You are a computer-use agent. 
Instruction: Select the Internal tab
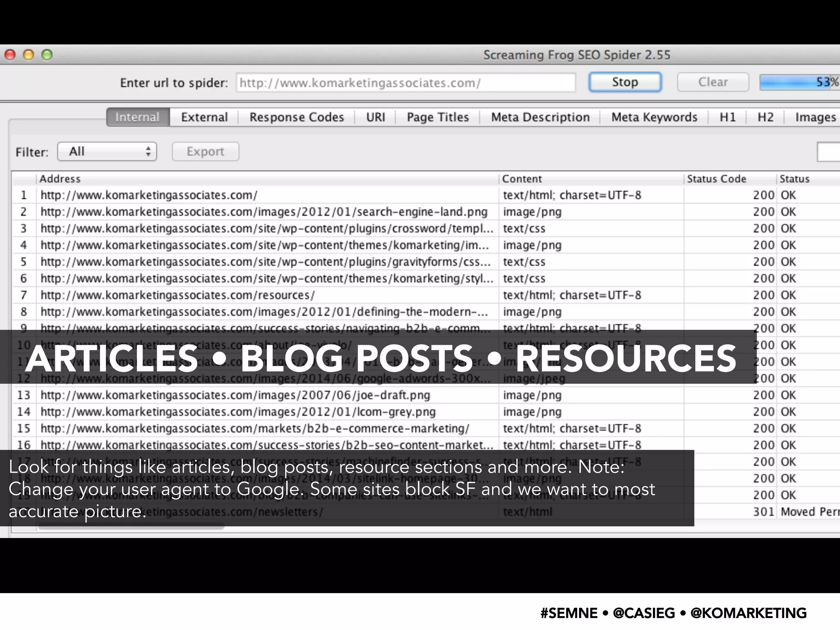[x=138, y=117]
